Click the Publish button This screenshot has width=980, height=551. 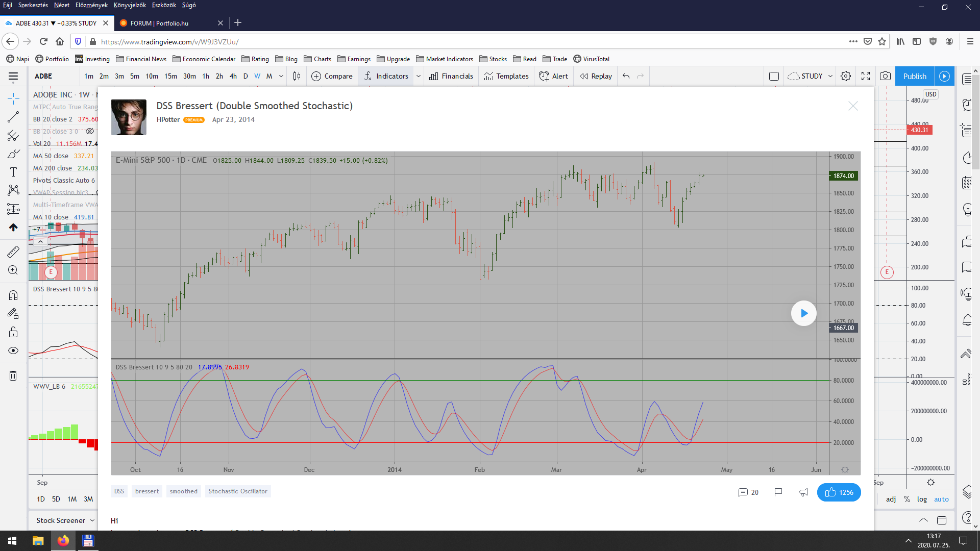(914, 76)
